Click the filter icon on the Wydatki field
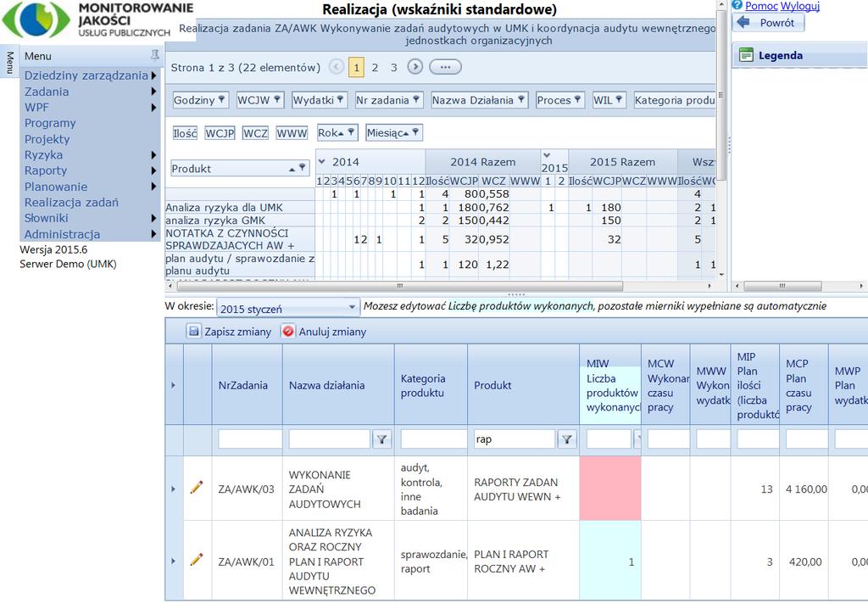Image resolution: width=868 pixels, height=609 pixels. 341,100
